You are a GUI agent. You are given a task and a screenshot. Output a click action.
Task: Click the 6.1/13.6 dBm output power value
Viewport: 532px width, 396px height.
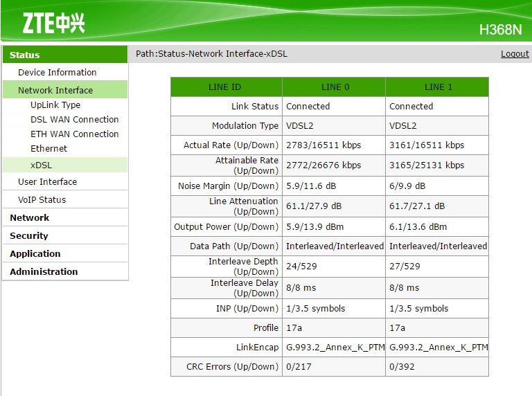pos(418,227)
